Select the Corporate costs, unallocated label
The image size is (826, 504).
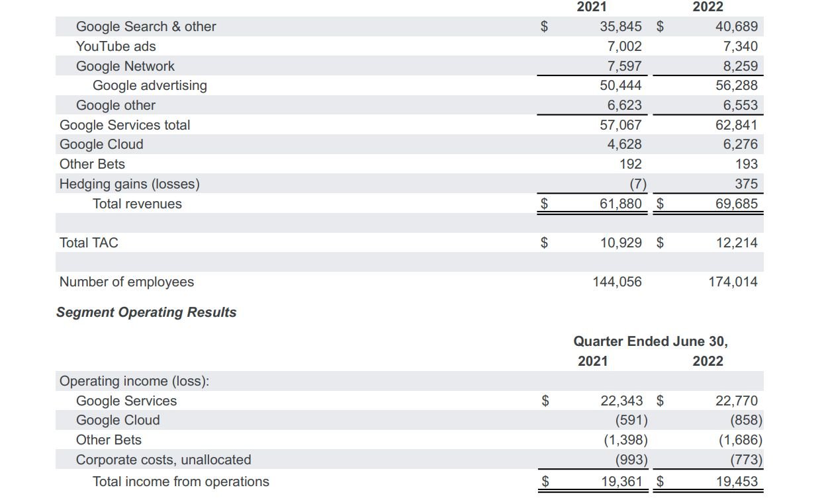tap(163, 460)
